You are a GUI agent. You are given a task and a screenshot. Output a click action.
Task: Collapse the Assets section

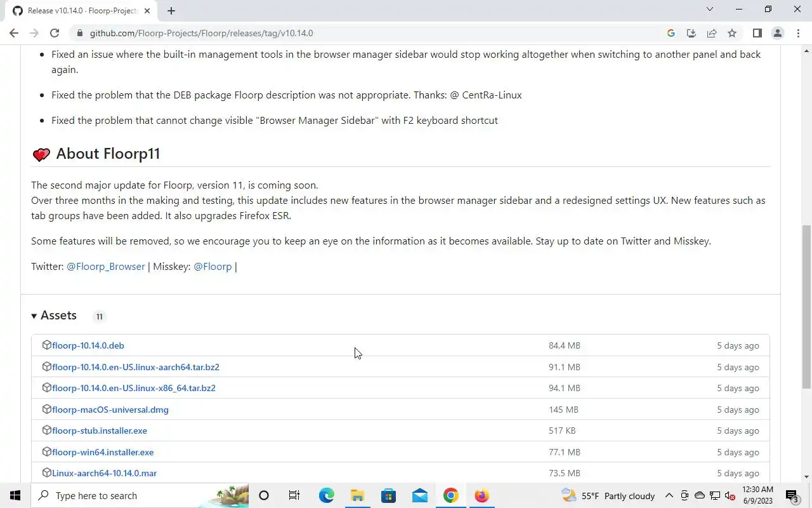click(x=54, y=316)
